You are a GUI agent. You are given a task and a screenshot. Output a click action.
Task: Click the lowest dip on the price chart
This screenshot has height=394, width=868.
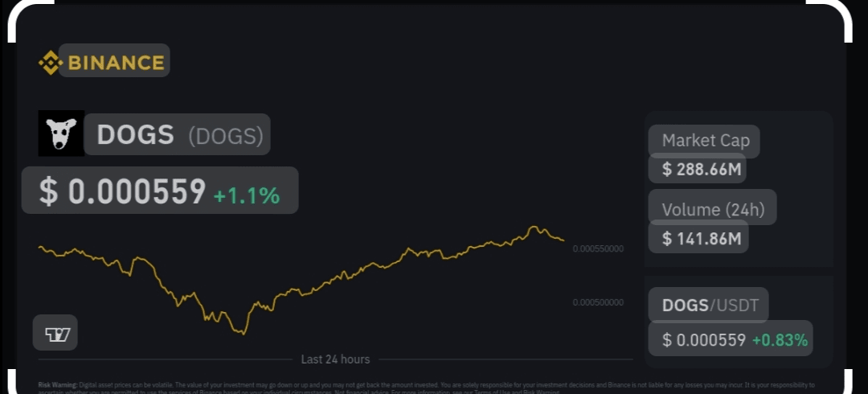[x=243, y=333]
